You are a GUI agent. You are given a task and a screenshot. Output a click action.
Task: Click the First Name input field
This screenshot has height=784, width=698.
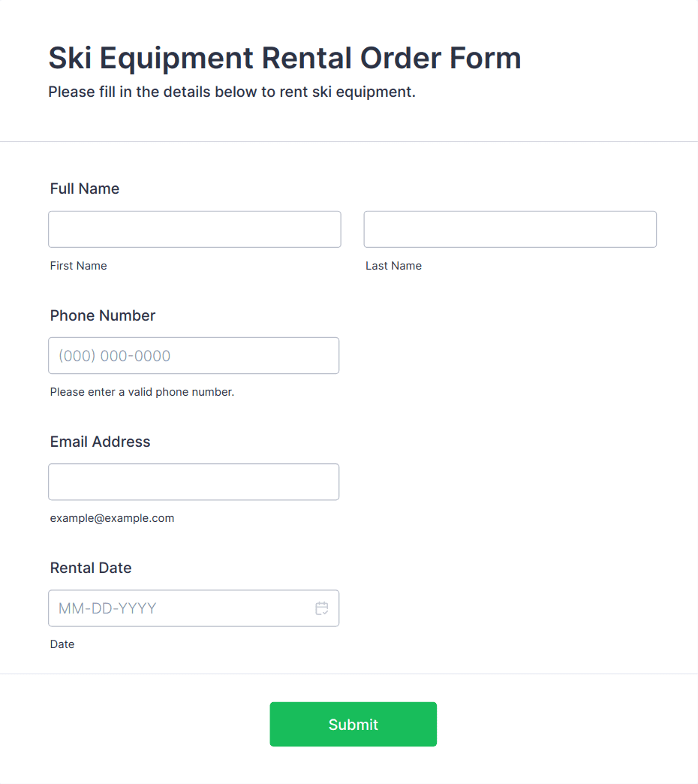194,229
